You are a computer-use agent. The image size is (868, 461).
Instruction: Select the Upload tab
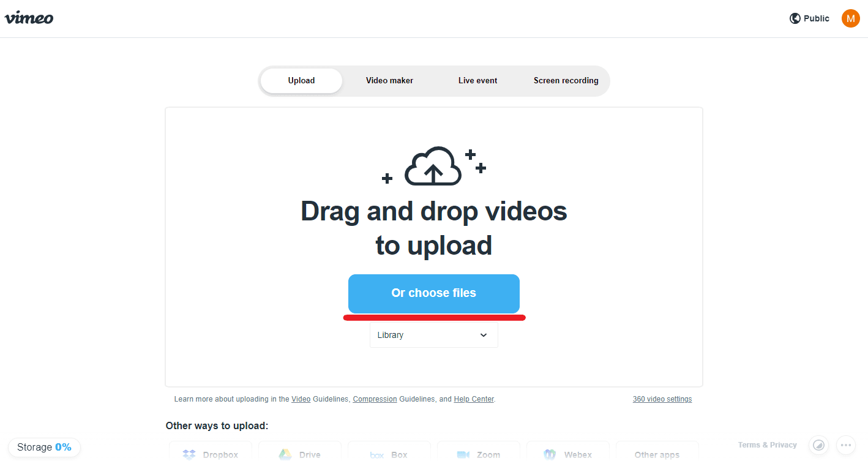301,80
